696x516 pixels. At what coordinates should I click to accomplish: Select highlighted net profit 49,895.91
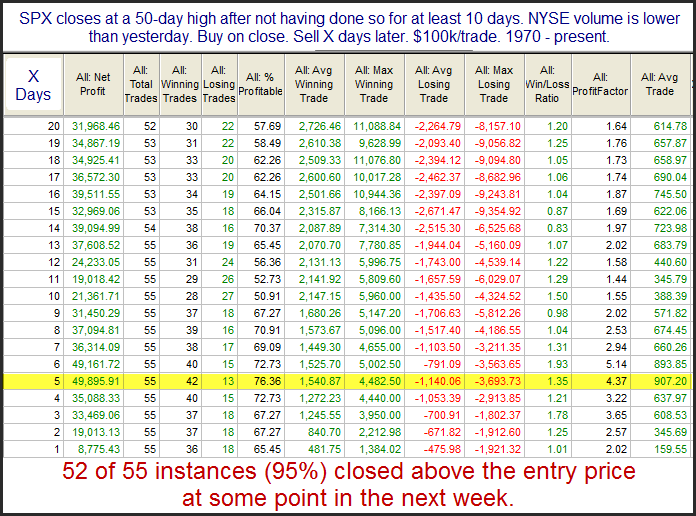[96, 381]
